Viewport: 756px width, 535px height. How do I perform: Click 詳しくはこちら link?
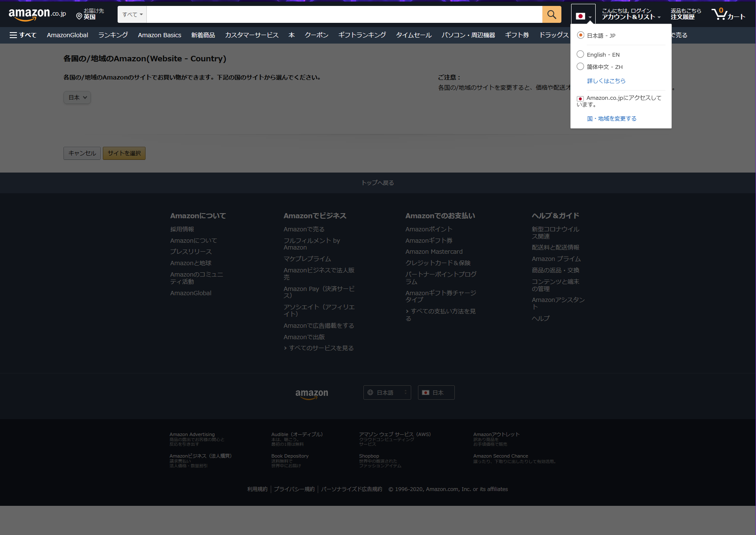tap(606, 81)
